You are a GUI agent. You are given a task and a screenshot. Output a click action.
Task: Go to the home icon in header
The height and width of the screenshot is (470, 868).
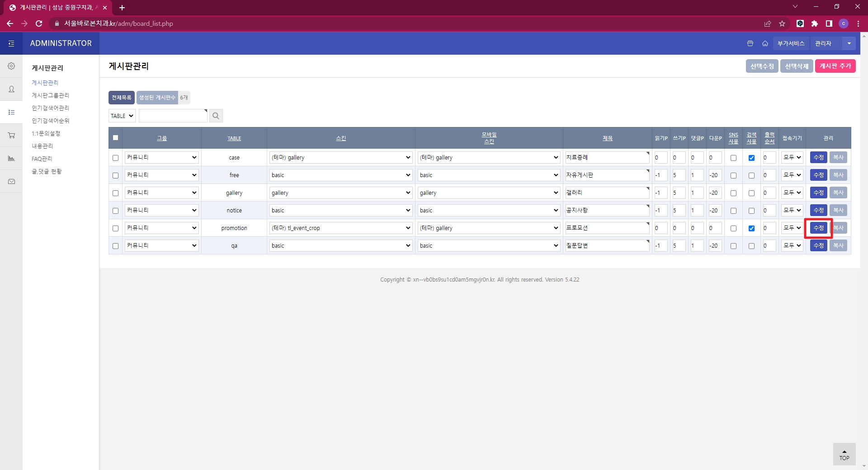(765, 43)
